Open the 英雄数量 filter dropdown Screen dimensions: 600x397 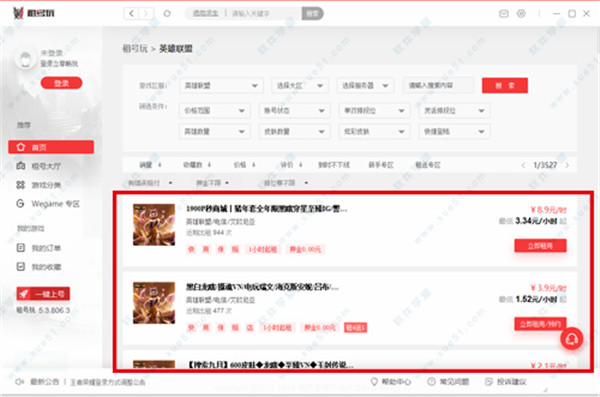(214, 131)
